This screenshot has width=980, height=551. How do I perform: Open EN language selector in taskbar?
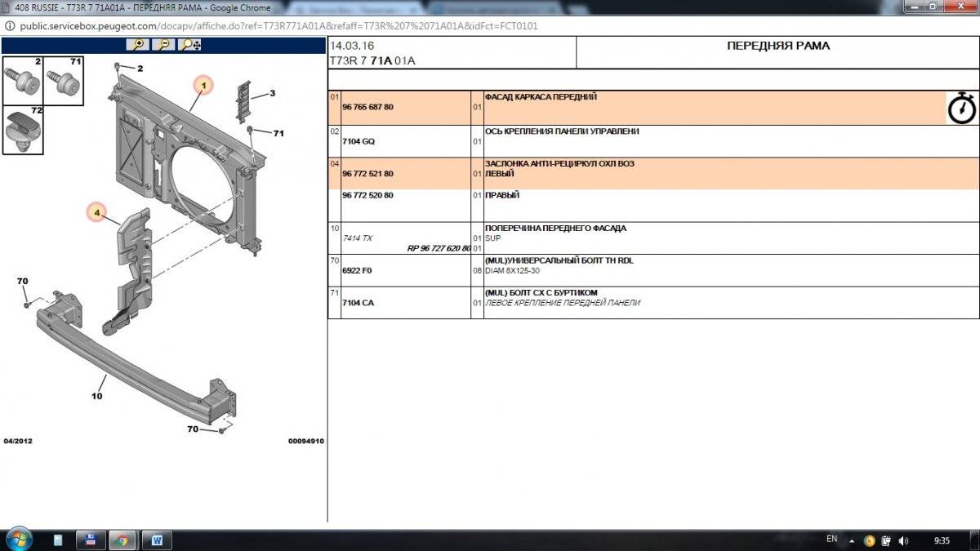[x=831, y=540]
